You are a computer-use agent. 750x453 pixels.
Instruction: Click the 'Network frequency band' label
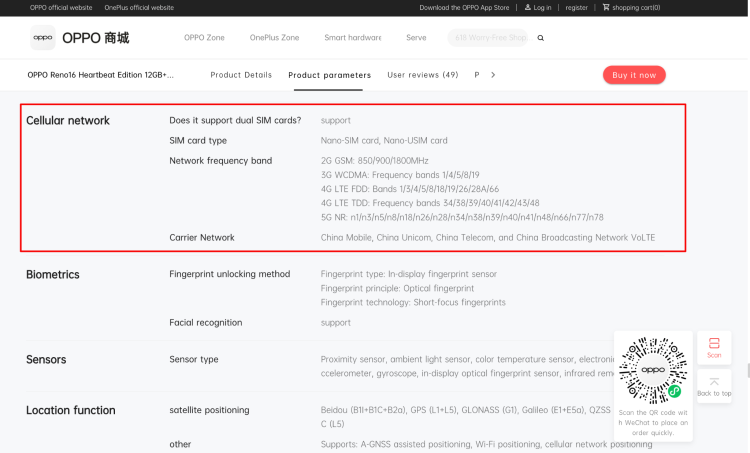pyautogui.click(x=221, y=161)
